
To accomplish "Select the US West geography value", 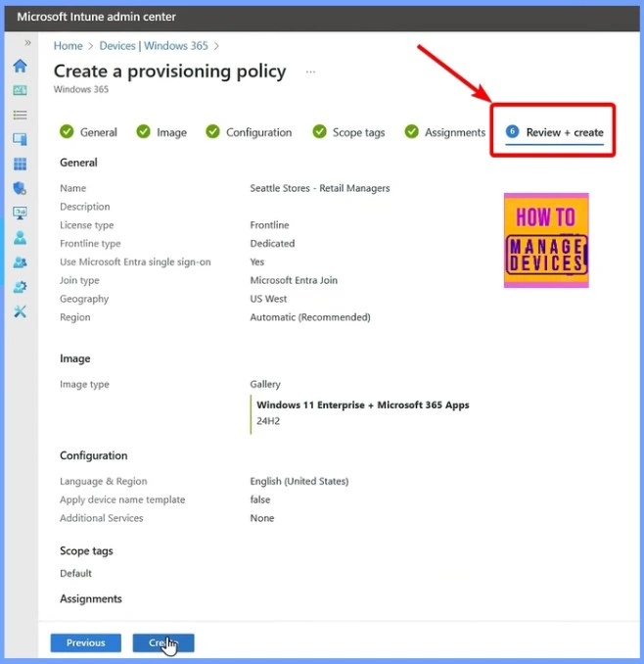I will pos(268,299).
